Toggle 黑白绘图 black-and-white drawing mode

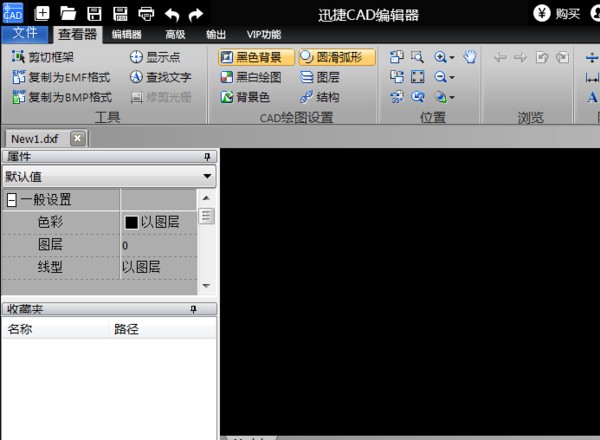tap(251, 77)
